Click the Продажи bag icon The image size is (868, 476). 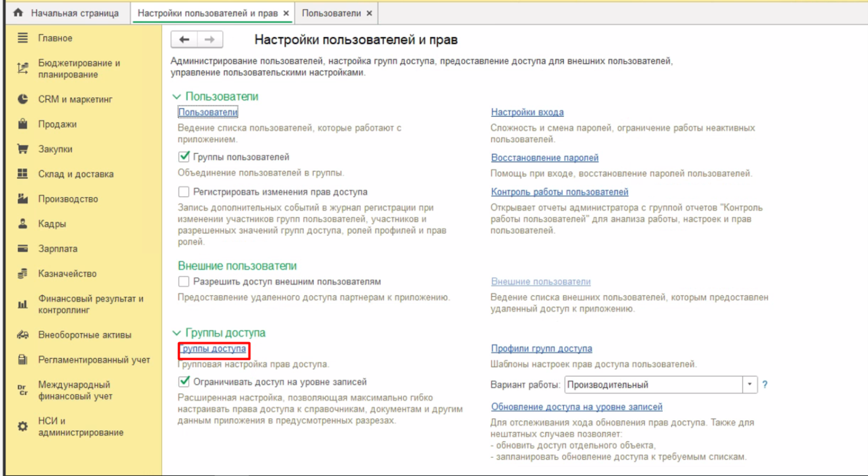coord(23,124)
